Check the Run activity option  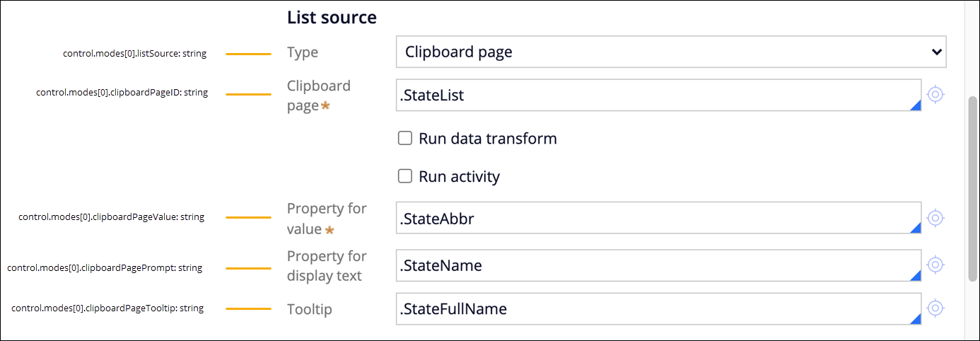[x=405, y=176]
